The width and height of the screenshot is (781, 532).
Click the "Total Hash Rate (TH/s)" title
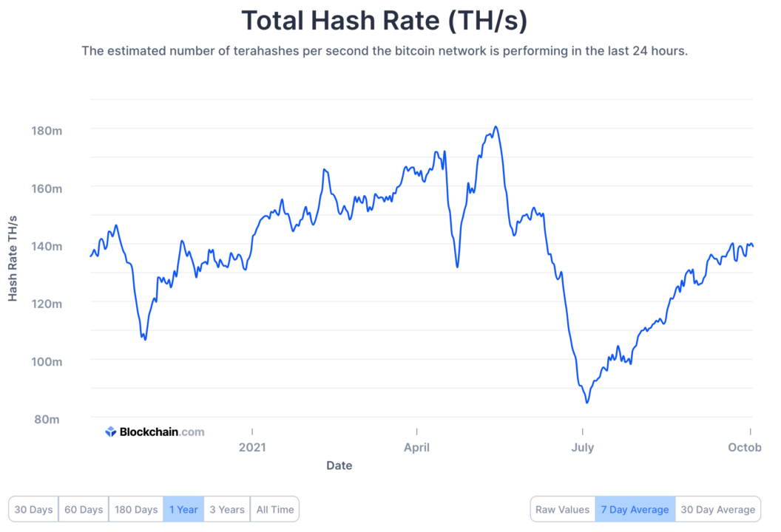pyautogui.click(x=390, y=20)
